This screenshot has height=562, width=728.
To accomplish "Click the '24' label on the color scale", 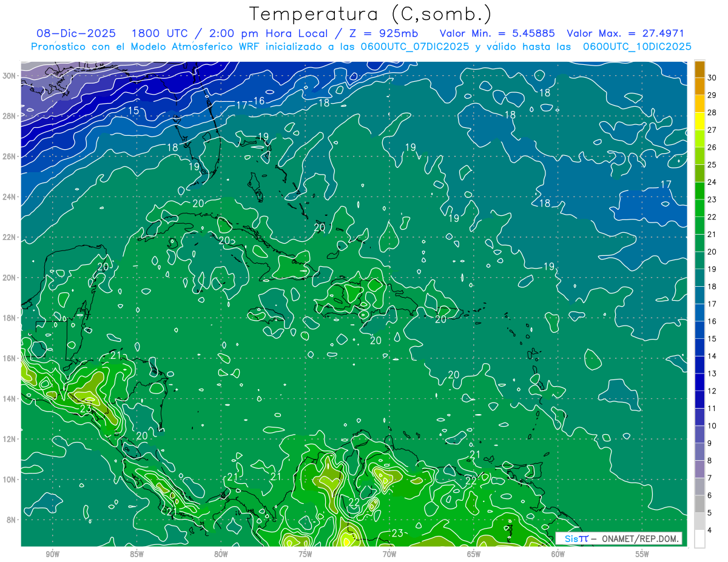I will click(x=712, y=182).
